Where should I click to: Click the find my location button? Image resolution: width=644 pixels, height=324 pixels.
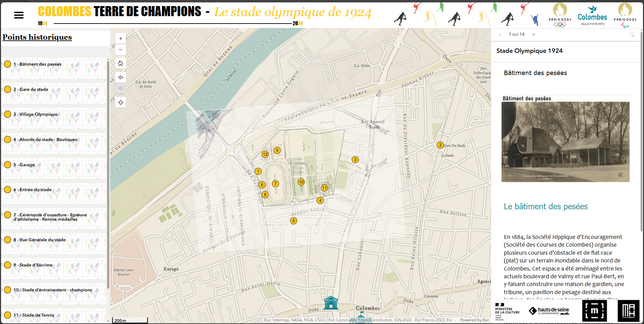coord(121,102)
